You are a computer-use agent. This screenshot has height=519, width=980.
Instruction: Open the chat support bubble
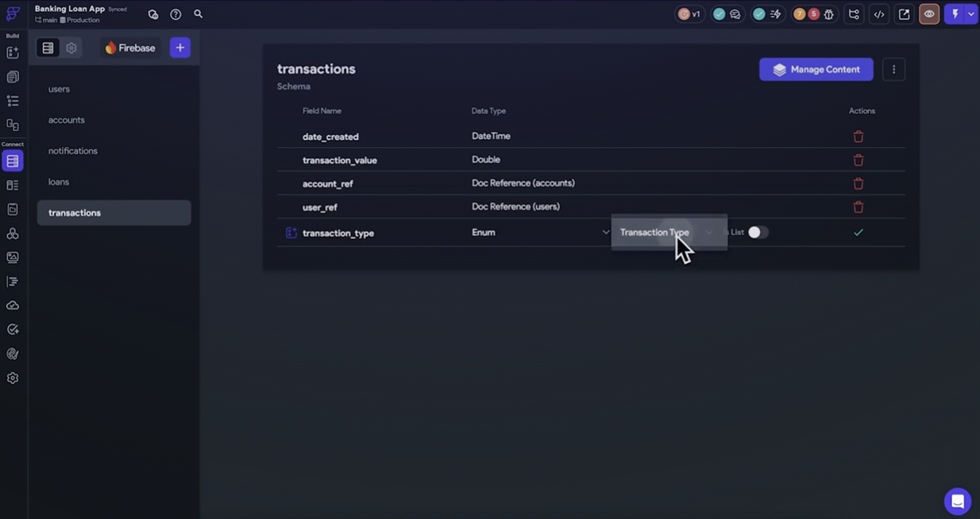tap(958, 502)
